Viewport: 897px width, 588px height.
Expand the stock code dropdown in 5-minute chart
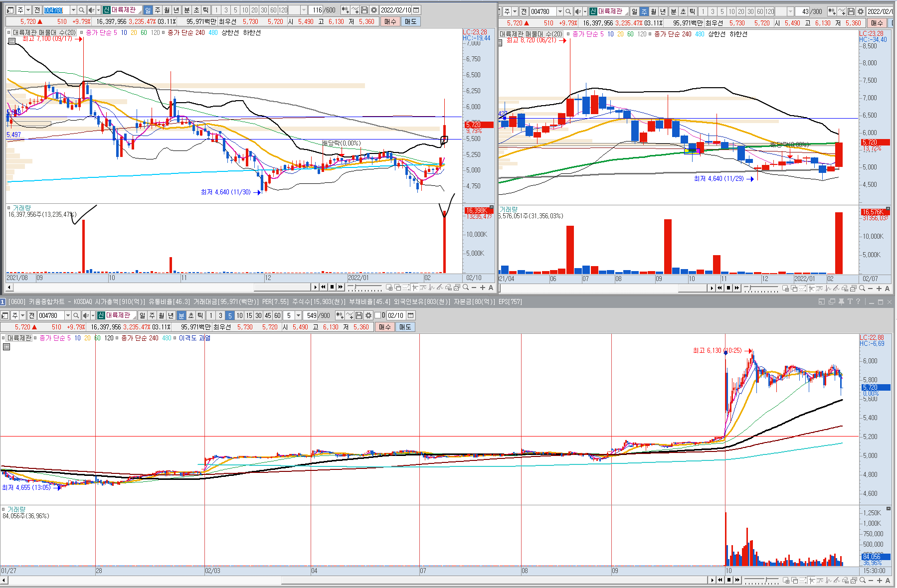pos(68,315)
